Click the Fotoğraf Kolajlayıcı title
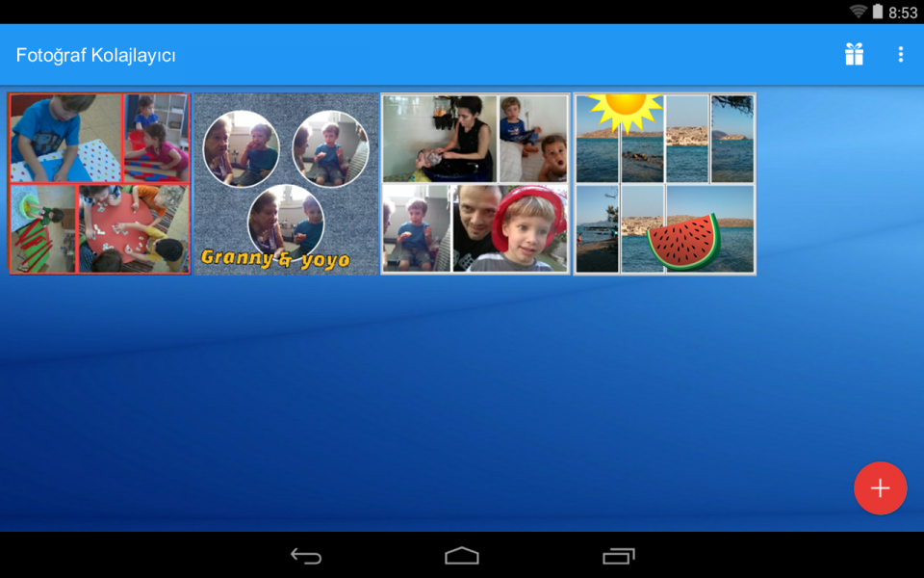The height and width of the screenshot is (578, 924). point(95,55)
